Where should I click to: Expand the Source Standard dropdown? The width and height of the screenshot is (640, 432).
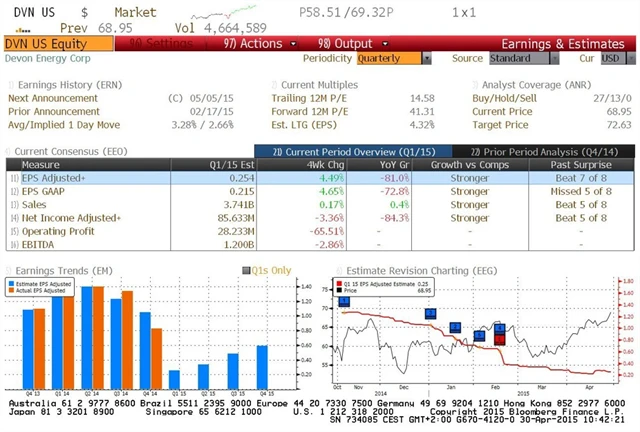[x=518, y=58]
